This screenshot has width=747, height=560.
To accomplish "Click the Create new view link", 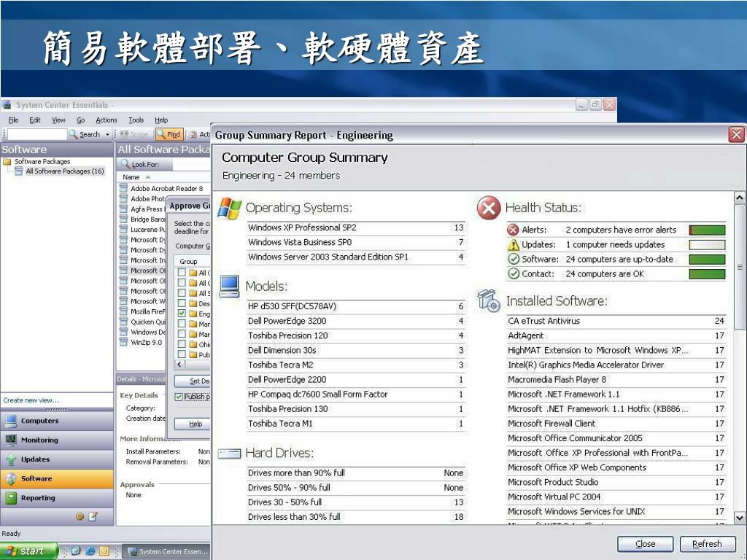I will [31, 400].
